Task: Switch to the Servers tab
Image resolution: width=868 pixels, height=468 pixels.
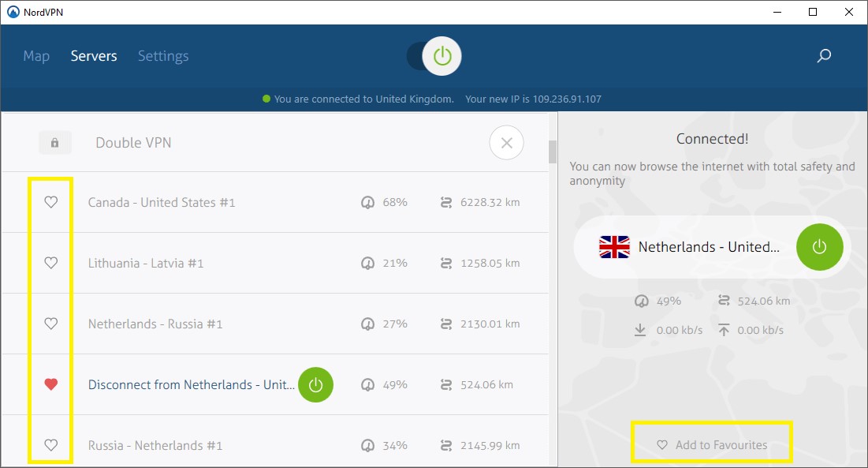Action: [x=94, y=56]
